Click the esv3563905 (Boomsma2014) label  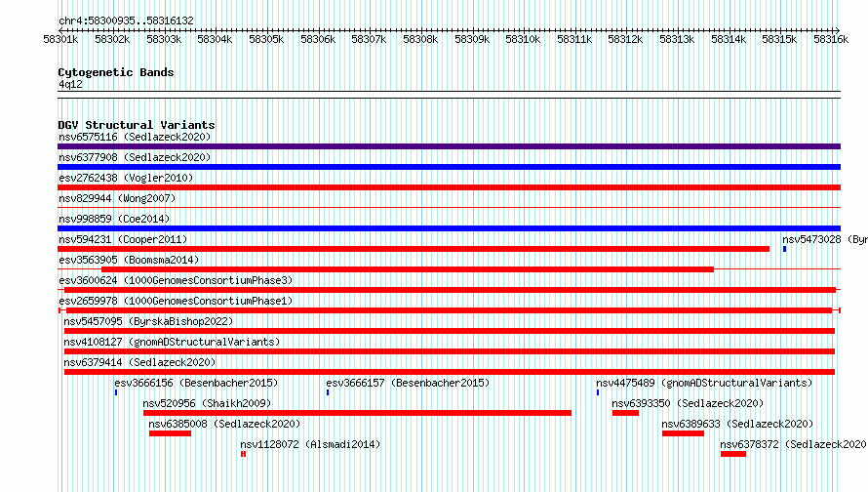(129, 260)
